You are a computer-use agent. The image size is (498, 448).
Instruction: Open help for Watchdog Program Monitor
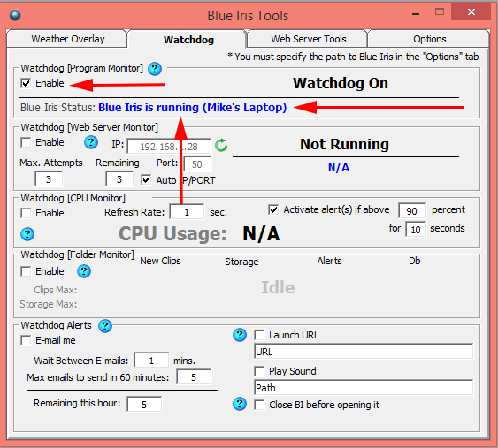155,69
